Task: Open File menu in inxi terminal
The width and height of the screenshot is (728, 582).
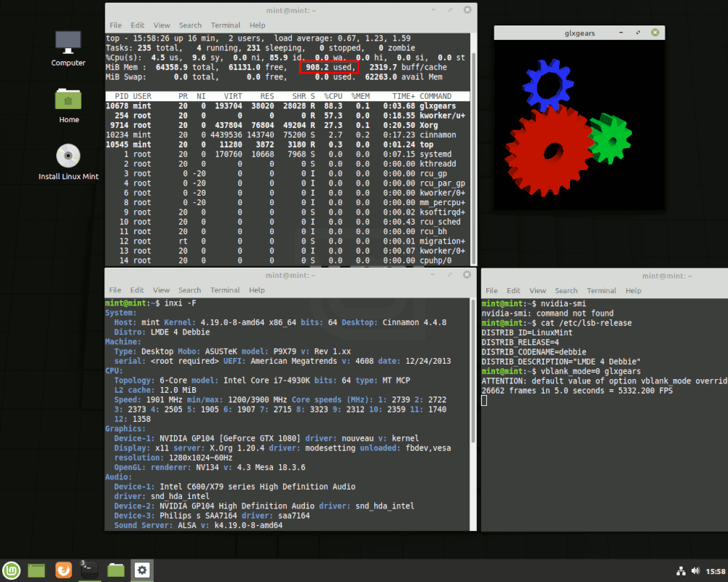Action: (115, 290)
